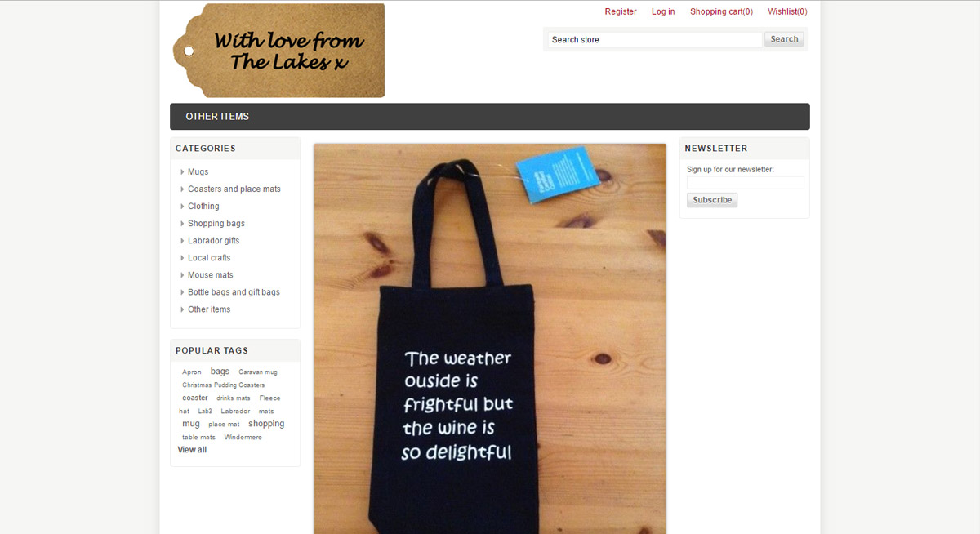Click the Search store input field
Viewport: 980px width, 534px height.
click(x=655, y=39)
